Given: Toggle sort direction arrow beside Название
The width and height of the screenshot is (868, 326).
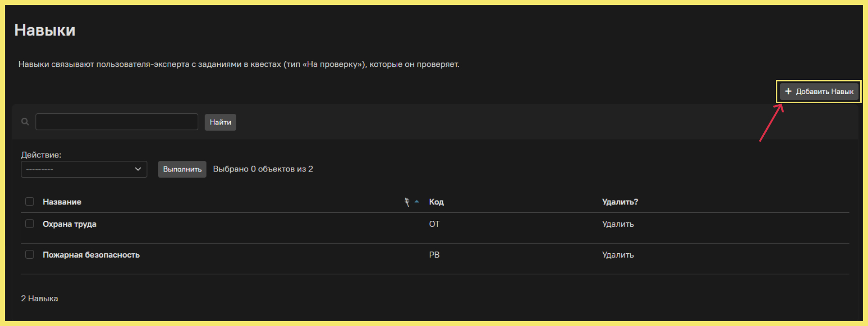Looking at the screenshot, I should (417, 202).
